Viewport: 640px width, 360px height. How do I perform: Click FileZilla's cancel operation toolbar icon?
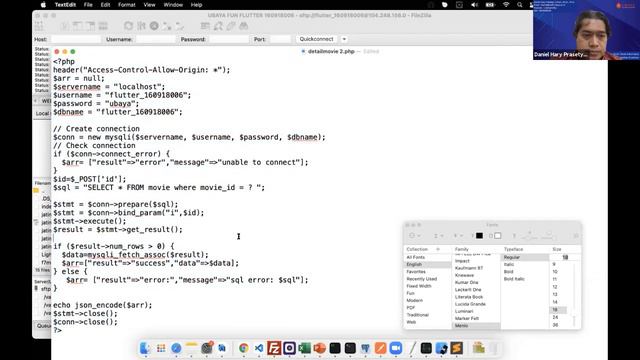click(154, 26)
